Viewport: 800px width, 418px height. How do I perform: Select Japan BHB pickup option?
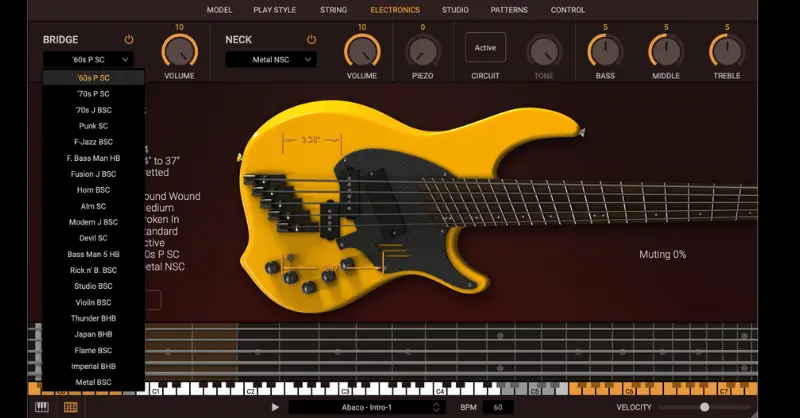pyautogui.click(x=93, y=334)
